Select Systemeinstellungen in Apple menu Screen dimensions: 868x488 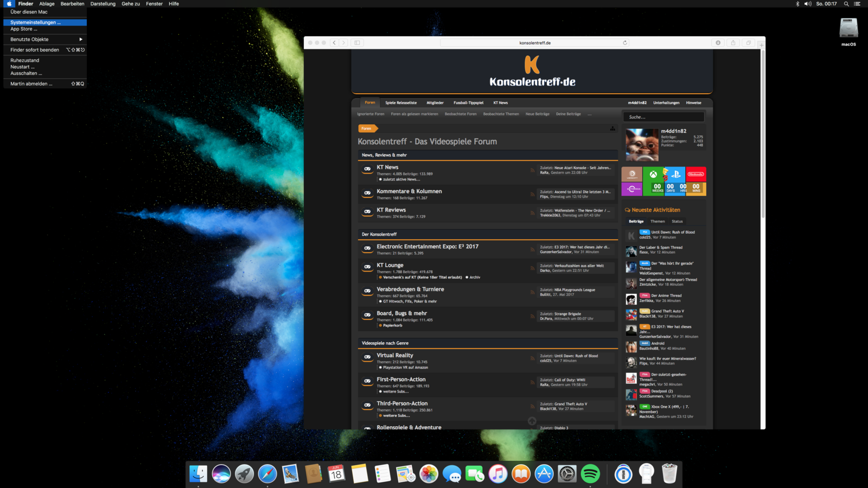click(x=44, y=23)
